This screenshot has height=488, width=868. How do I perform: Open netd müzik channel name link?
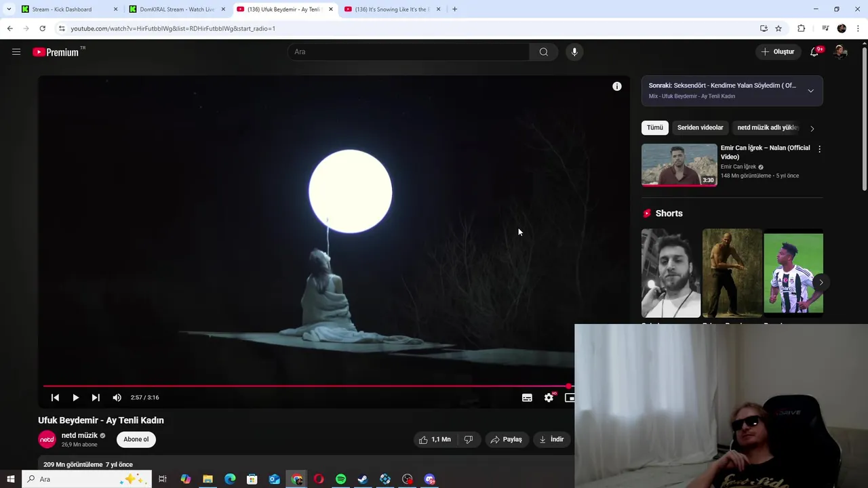79,435
